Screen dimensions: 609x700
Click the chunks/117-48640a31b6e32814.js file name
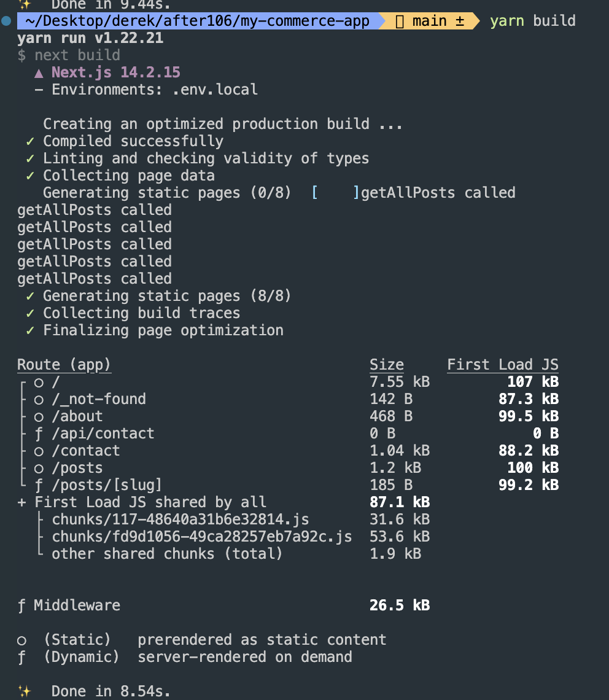(x=180, y=519)
